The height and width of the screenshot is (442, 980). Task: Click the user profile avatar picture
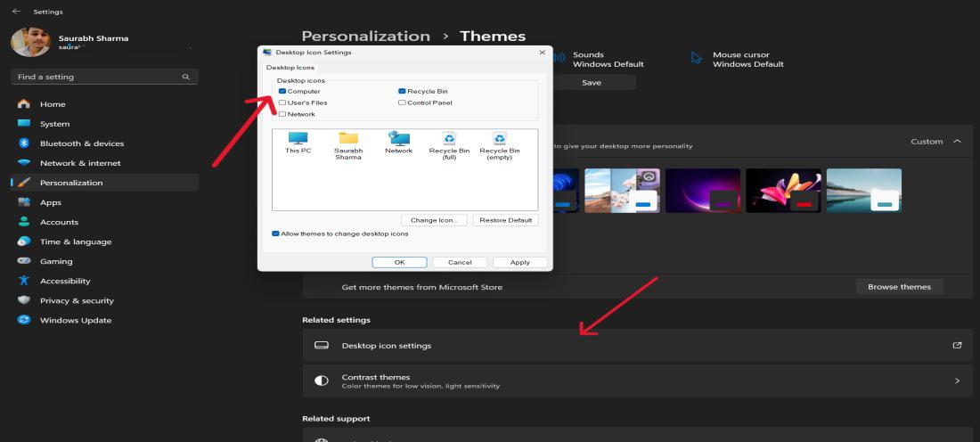click(x=30, y=42)
